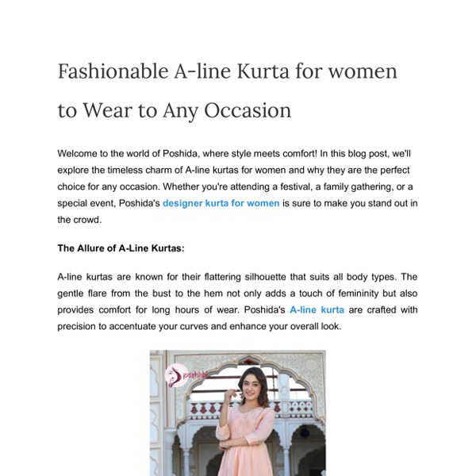Select "The Allure of A-Line Kurtas:" subheading

[x=121, y=248]
